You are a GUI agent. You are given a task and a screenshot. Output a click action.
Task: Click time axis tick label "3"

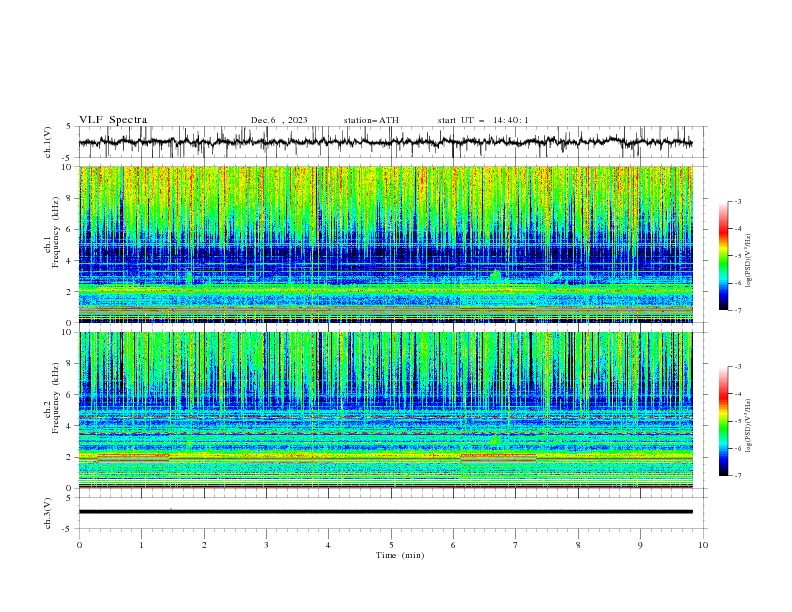click(x=266, y=545)
